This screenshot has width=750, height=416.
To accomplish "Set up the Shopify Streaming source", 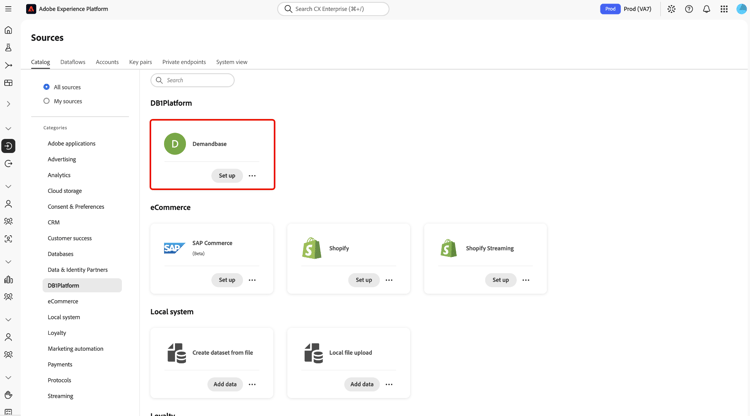I will (x=500, y=280).
